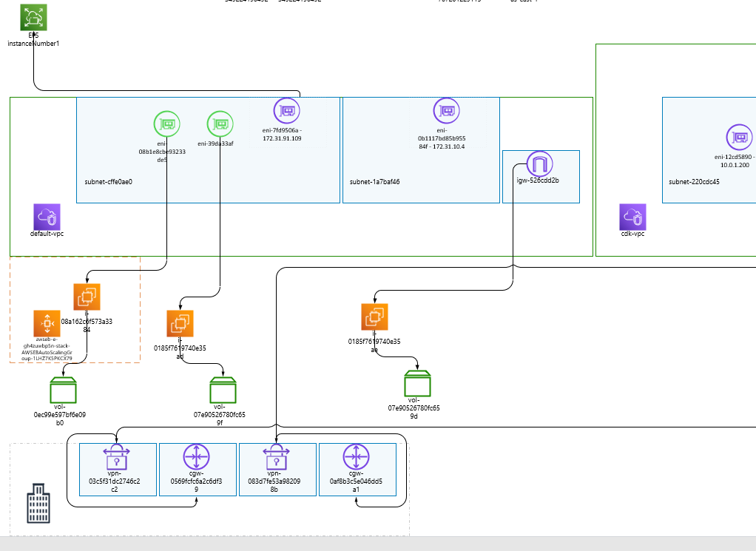Click volume vol-0ec99e597bf6e09b0 icon

(x=63, y=390)
